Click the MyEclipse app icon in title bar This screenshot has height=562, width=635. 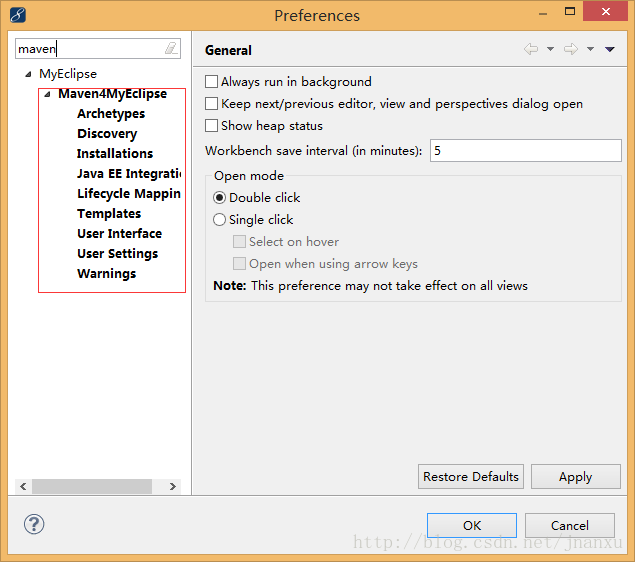click(x=18, y=15)
